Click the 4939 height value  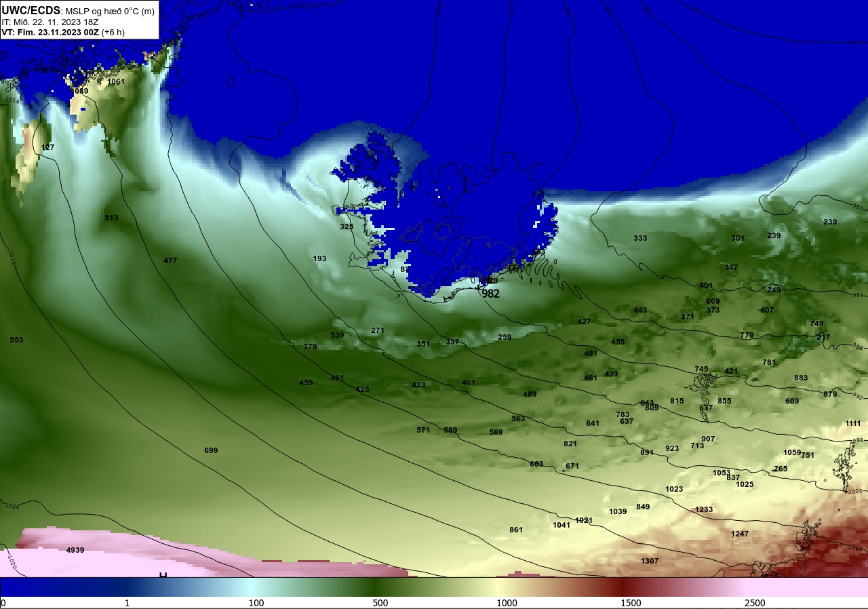click(75, 550)
